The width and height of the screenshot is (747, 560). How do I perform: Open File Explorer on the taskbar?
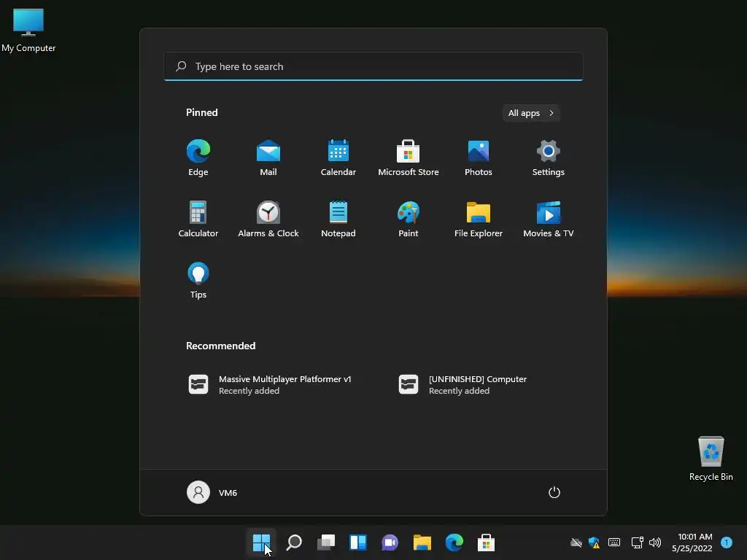(422, 542)
